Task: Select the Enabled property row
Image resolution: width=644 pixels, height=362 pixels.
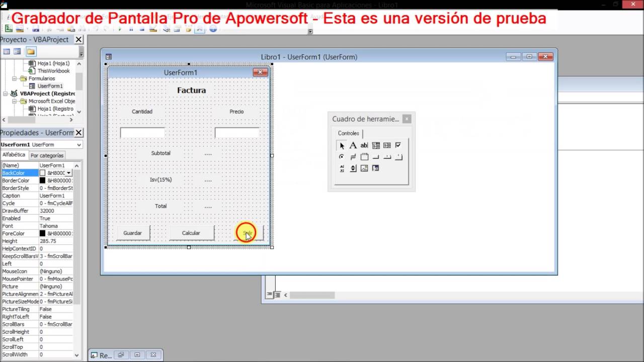Action: tap(37, 219)
